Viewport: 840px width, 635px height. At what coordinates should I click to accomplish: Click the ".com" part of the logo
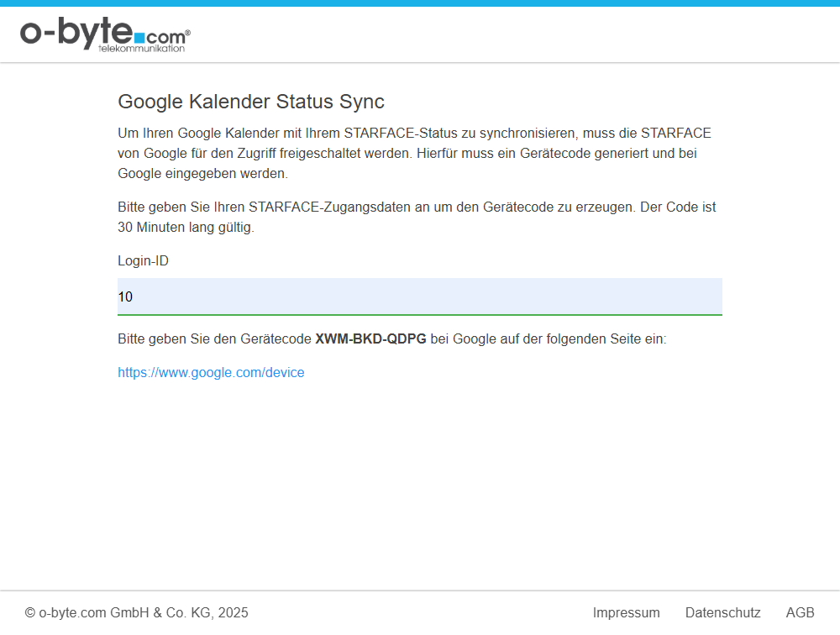point(165,38)
